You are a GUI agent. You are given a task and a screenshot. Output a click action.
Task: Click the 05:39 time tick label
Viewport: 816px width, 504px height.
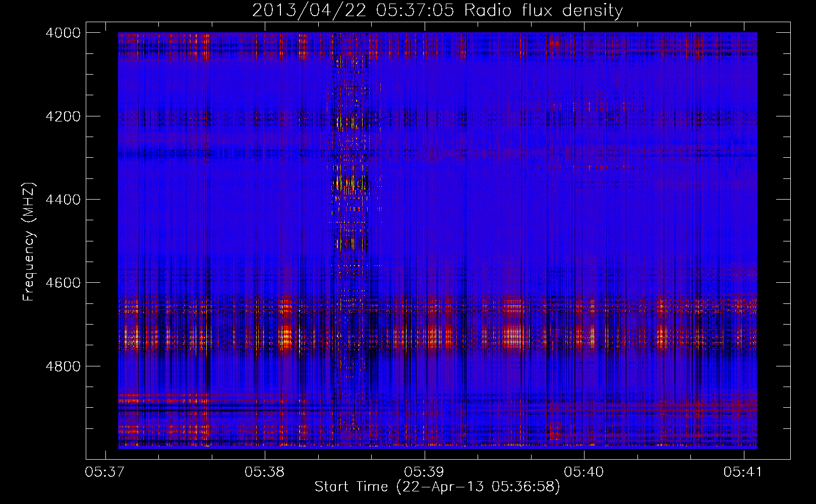424,472
